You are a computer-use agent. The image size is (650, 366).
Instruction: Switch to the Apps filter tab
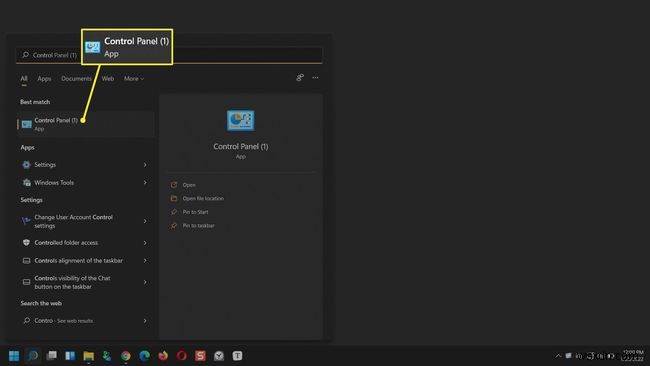pos(44,78)
